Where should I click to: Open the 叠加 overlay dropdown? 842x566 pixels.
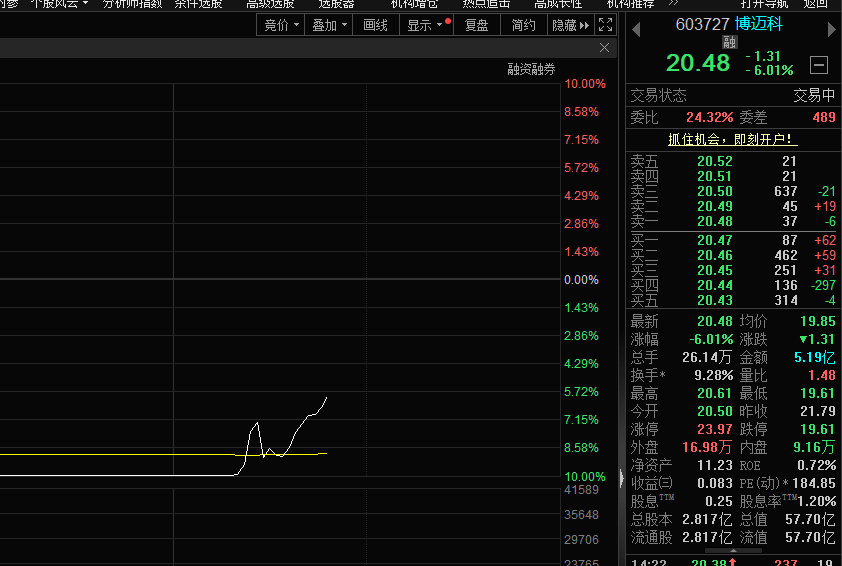(x=330, y=25)
